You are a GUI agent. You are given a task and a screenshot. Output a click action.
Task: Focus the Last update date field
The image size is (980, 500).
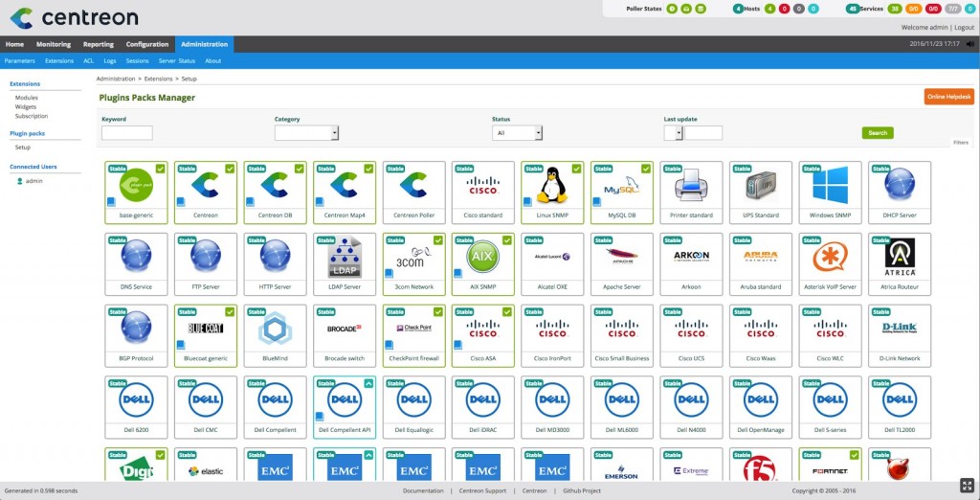click(703, 133)
